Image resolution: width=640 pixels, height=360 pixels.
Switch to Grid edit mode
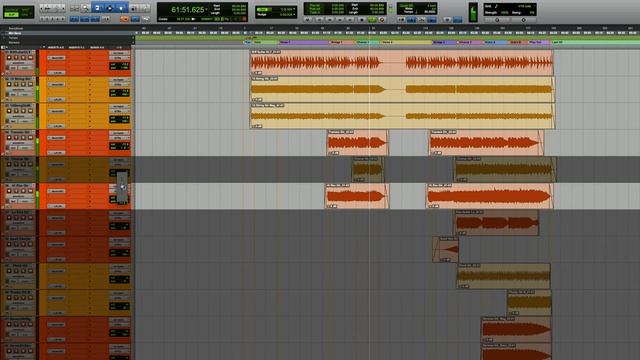click(26, 15)
